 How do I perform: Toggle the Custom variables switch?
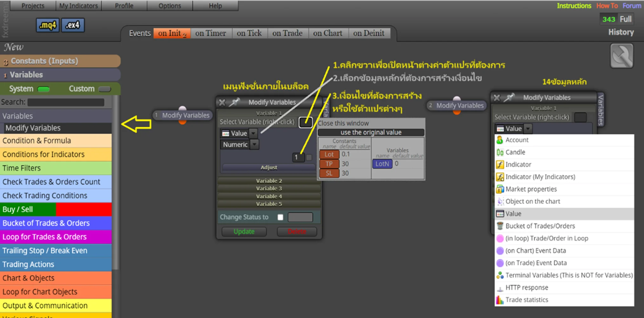105,89
